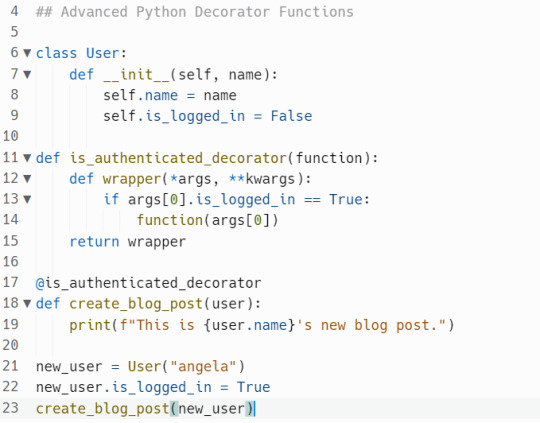Fold the wrapper function on line 12

(x=27, y=178)
